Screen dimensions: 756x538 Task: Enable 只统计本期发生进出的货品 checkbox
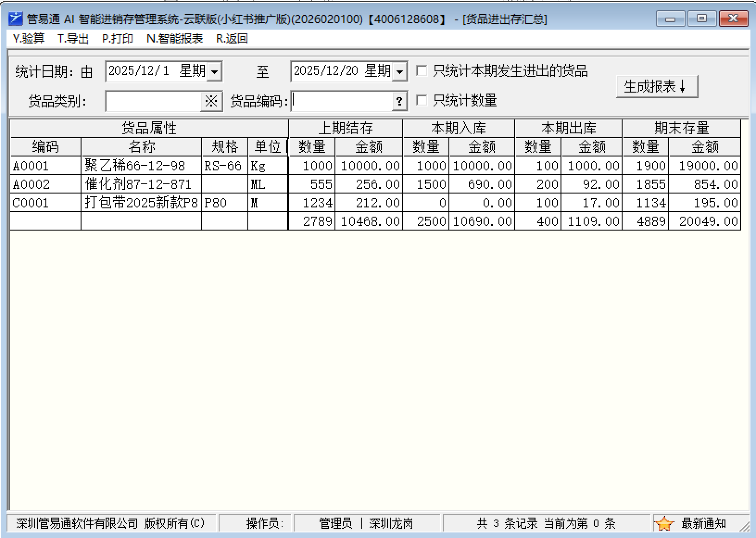click(422, 71)
